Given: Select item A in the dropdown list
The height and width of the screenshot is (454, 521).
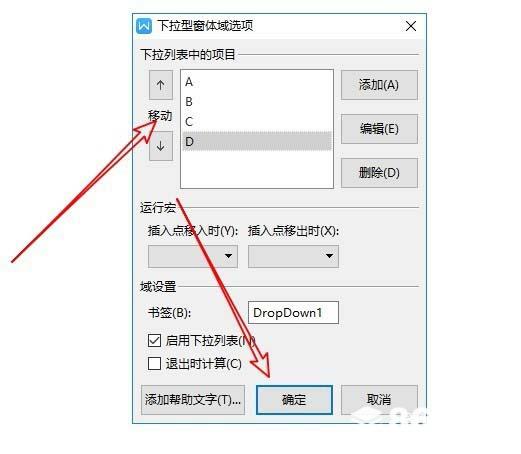Looking at the screenshot, I should 257,82.
